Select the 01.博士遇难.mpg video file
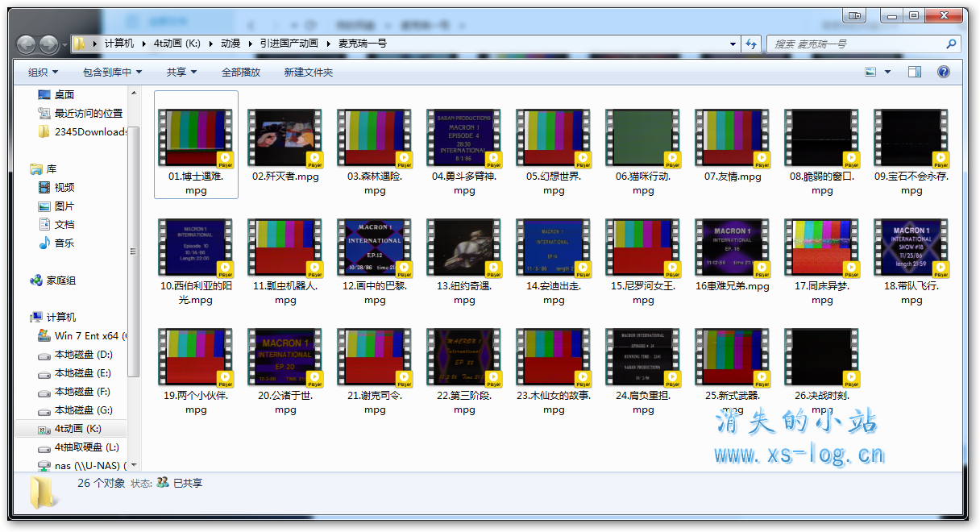Screen dimensions: 980x532 click(196, 144)
